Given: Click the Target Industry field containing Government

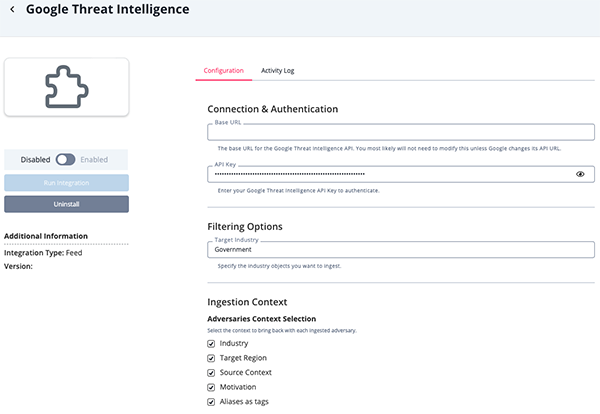Looking at the screenshot, I should [401, 249].
